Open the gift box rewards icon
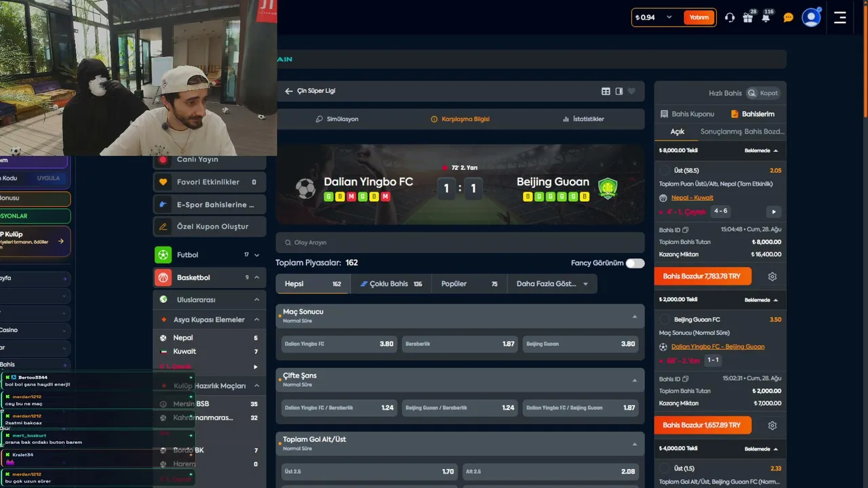 click(x=747, y=18)
